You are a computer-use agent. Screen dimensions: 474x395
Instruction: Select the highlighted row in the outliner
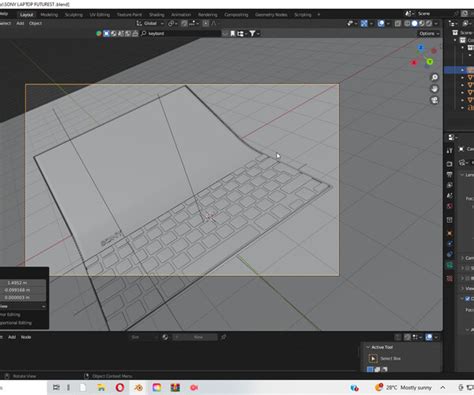(459, 70)
